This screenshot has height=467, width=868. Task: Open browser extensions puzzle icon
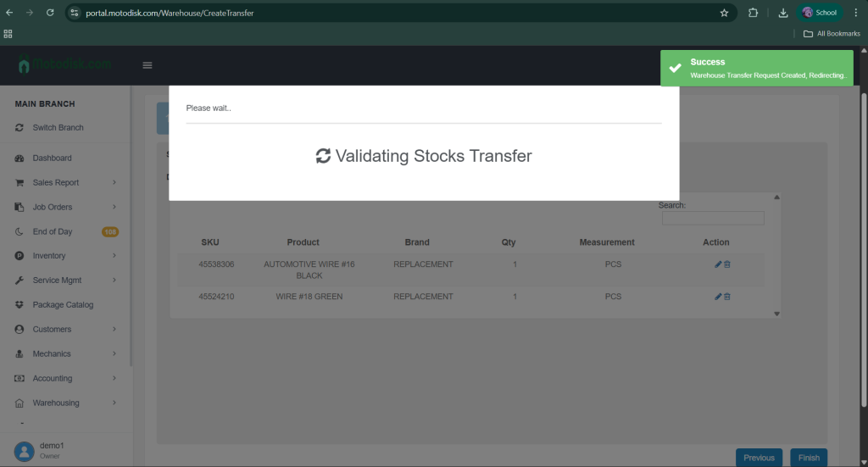[753, 13]
